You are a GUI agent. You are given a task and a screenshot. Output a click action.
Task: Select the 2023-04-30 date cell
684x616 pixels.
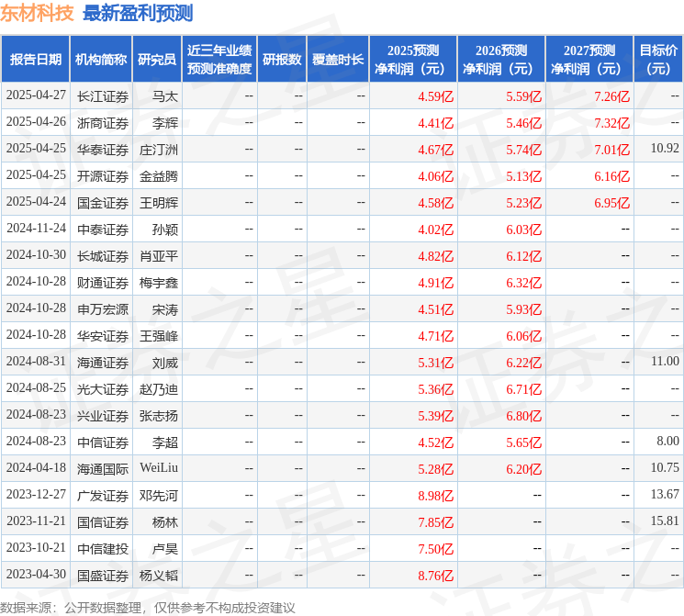tap(36, 575)
